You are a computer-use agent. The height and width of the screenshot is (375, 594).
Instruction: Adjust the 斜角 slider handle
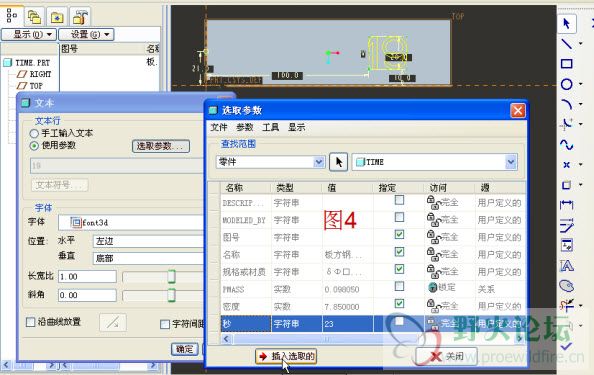[x=172, y=295]
